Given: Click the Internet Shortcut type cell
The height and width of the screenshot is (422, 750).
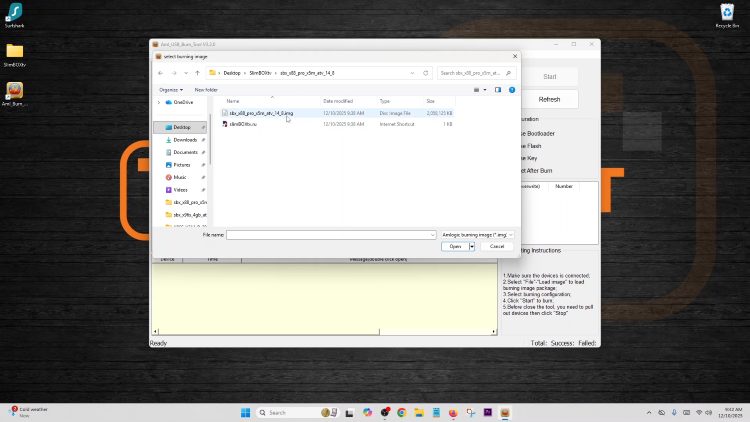Looking at the screenshot, I should point(397,124).
